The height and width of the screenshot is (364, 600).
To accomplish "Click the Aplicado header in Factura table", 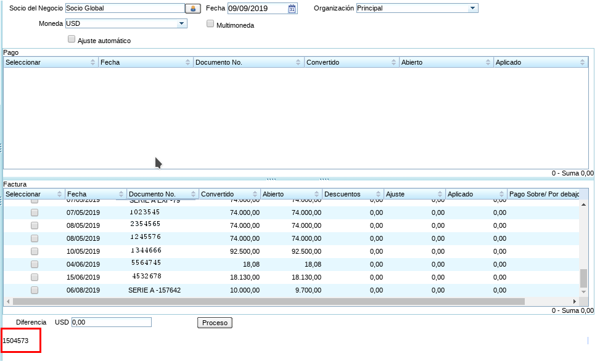I will pos(475,194).
